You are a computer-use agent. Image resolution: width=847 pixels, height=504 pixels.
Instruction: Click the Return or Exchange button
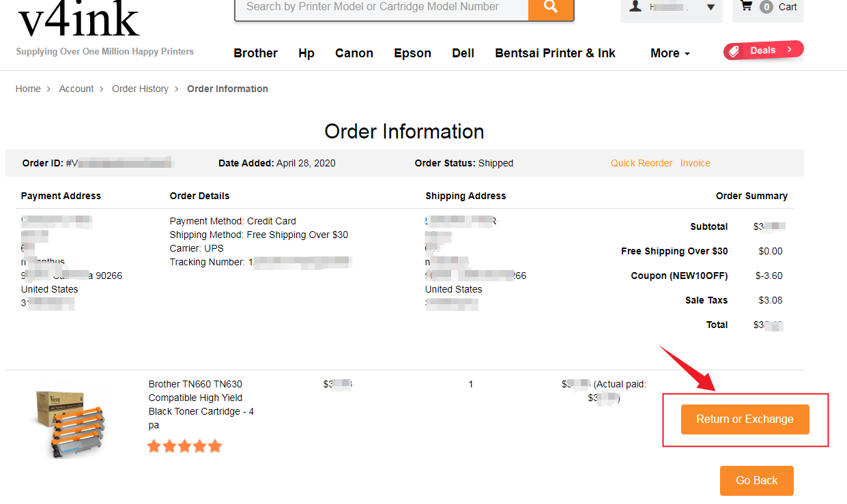[x=745, y=419]
